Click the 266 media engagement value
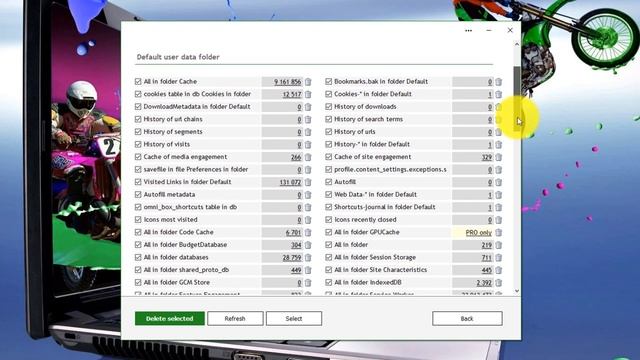This screenshot has height=360, width=640. click(296, 157)
